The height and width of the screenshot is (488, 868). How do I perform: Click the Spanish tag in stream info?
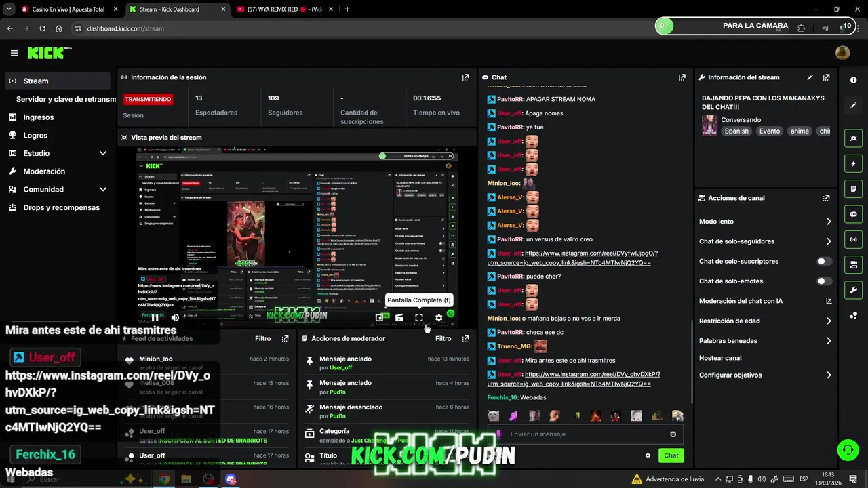click(x=736, y=131)
